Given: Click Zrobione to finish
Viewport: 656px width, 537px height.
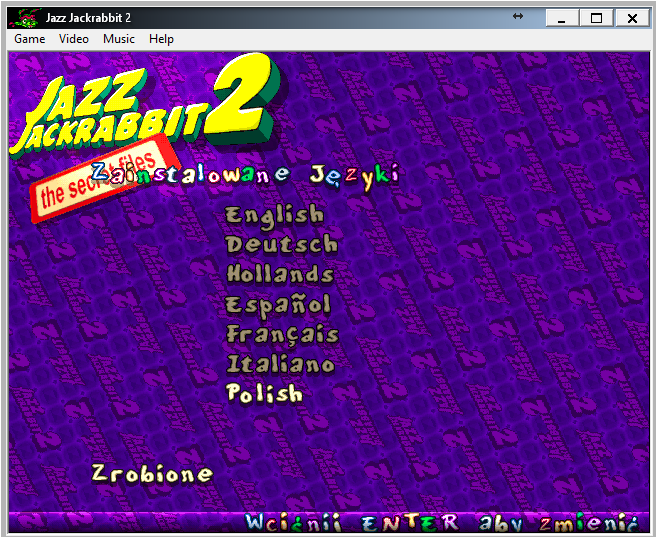Looking at the screenshot, I should coord(152,474).
